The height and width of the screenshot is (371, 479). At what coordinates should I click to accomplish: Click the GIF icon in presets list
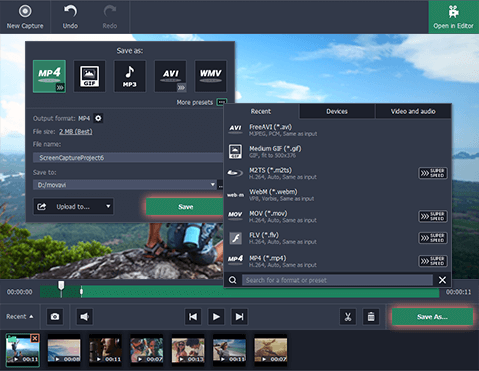(235, 151)
